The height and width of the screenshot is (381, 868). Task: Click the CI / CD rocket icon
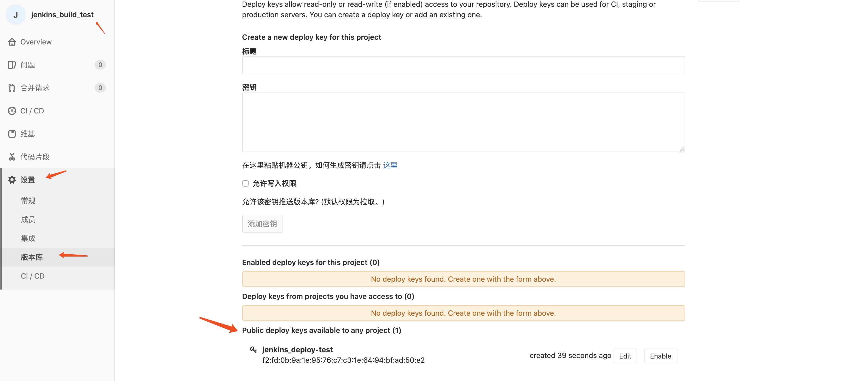12,111
